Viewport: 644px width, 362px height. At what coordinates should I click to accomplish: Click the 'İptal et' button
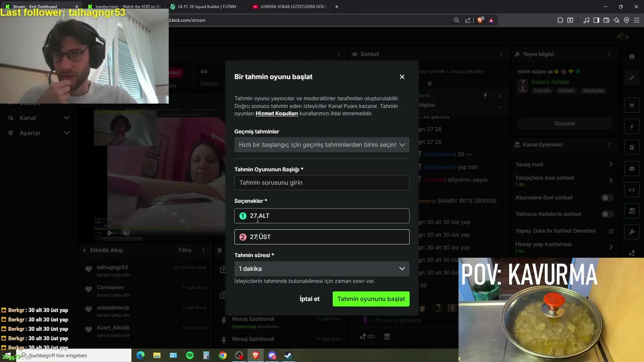[309, 299]
